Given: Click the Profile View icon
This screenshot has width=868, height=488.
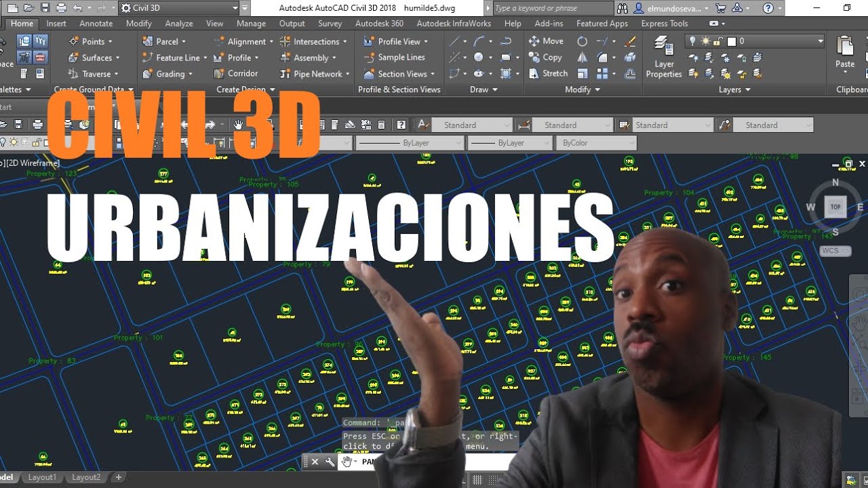Looking at the screenshot, I should coord(369,41).
